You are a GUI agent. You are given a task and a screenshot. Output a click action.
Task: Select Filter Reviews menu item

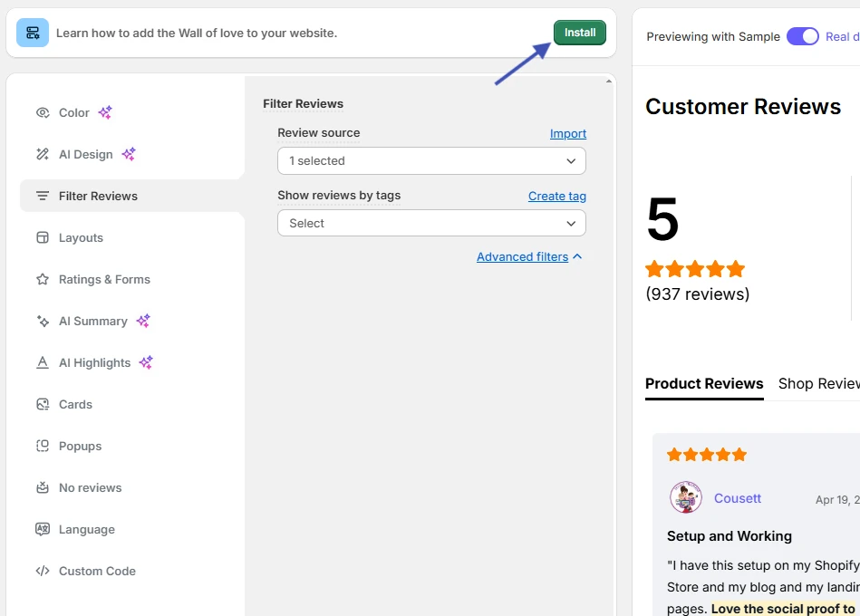(132, 196)
